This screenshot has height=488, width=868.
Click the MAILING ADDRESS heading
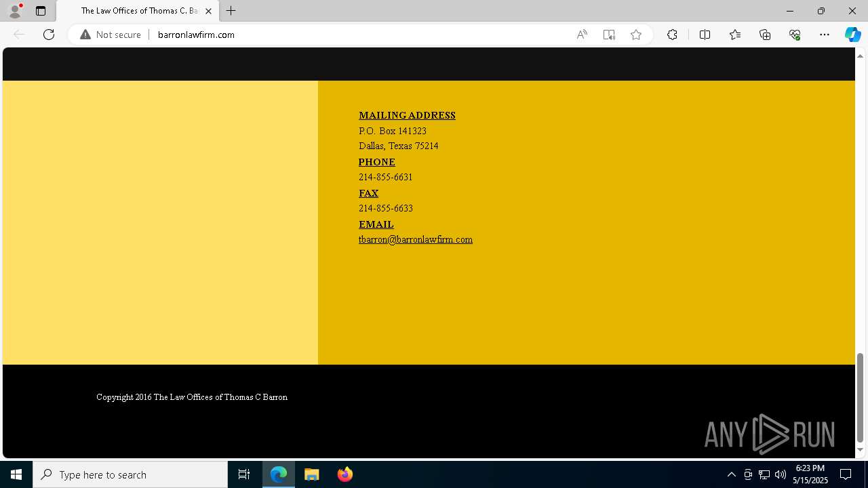click(x=407, y=115)
